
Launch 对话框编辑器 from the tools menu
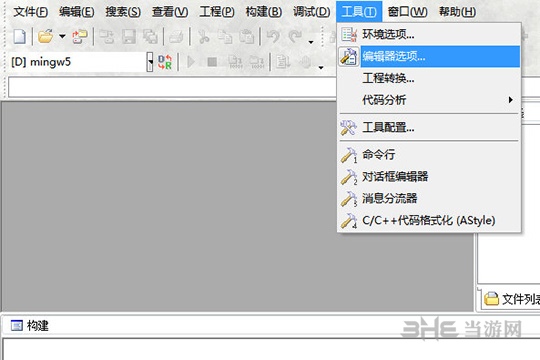429,176
